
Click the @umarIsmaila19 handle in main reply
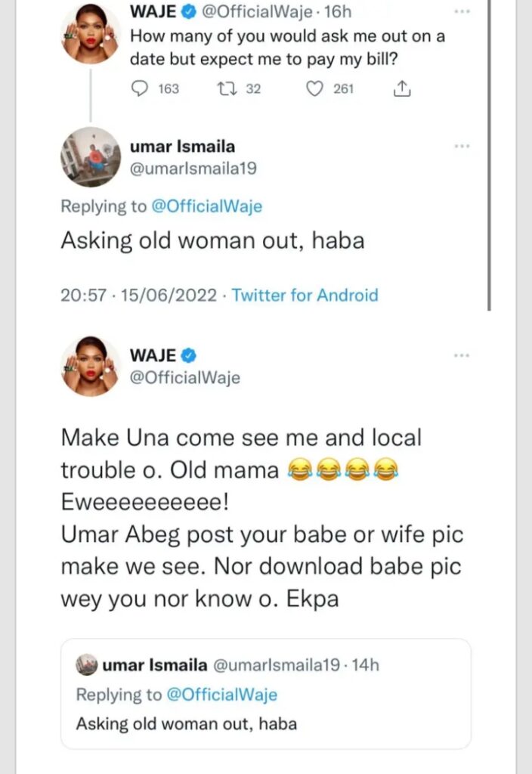click(x=196, y=168)
